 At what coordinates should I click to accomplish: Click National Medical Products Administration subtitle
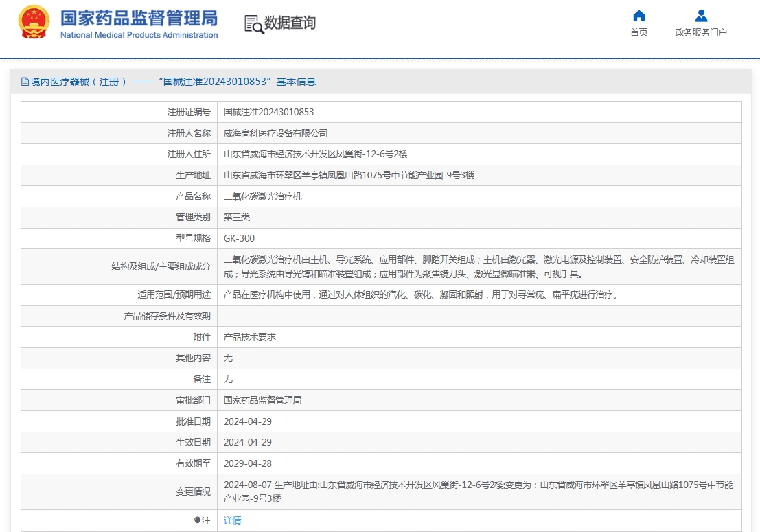click(139, 35)
